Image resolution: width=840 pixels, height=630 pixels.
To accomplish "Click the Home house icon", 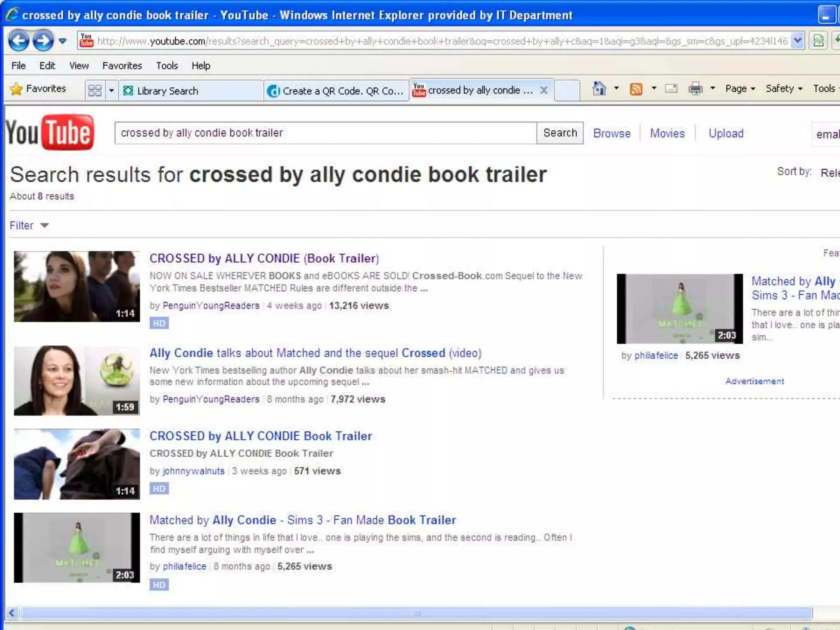I will 599,88.
